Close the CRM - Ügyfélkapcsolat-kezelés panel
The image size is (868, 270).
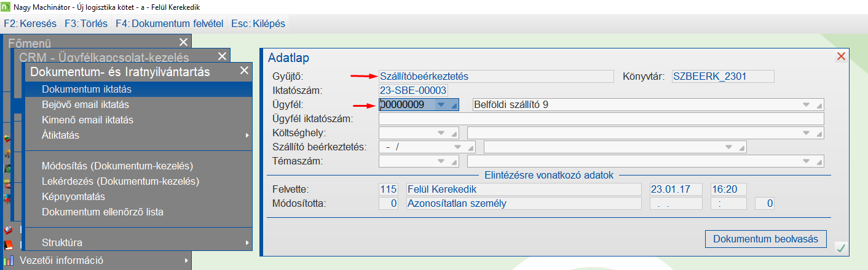click(222, 57)
